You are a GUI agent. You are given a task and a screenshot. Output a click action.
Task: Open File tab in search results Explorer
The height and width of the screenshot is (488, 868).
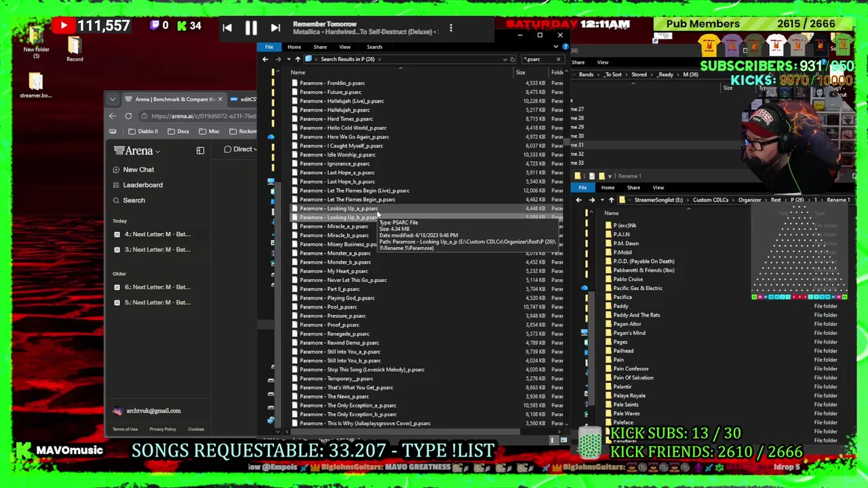(x=269, y=47)
